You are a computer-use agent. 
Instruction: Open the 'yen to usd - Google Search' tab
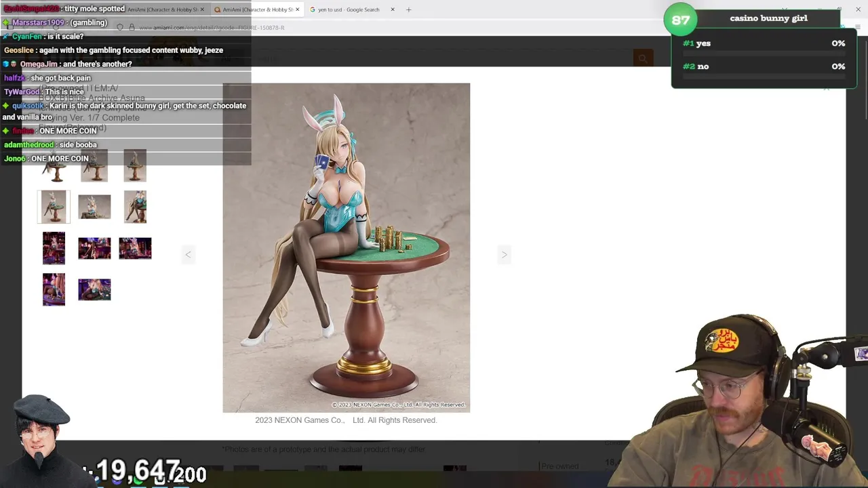coord(349,9)
